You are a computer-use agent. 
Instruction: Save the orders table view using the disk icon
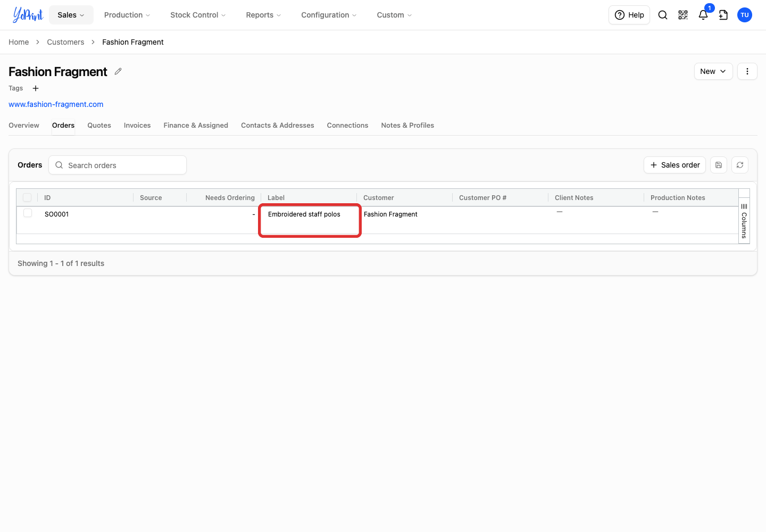pos(719,165)
